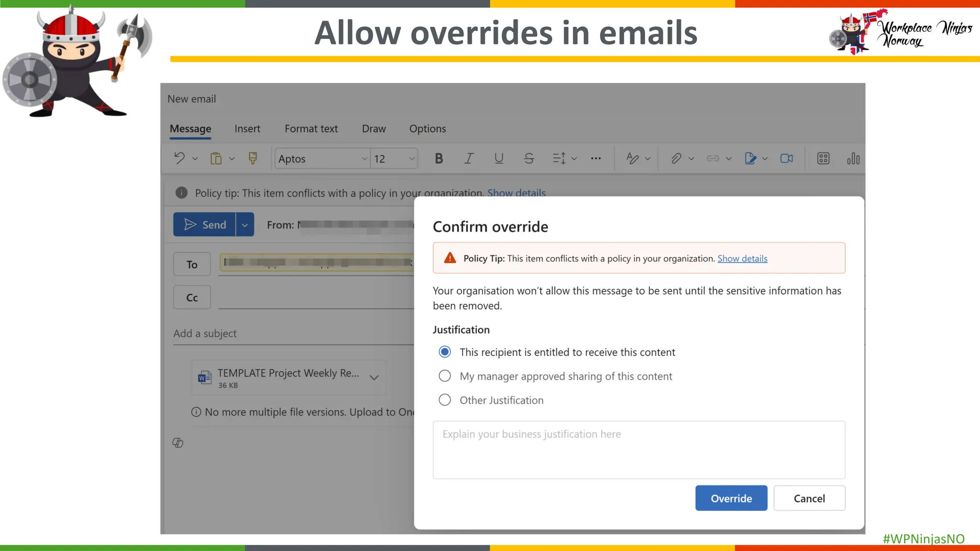This screenshot has width=980, height=551.
Task: Click the Attach file paperclip icon
Action: 676,158
